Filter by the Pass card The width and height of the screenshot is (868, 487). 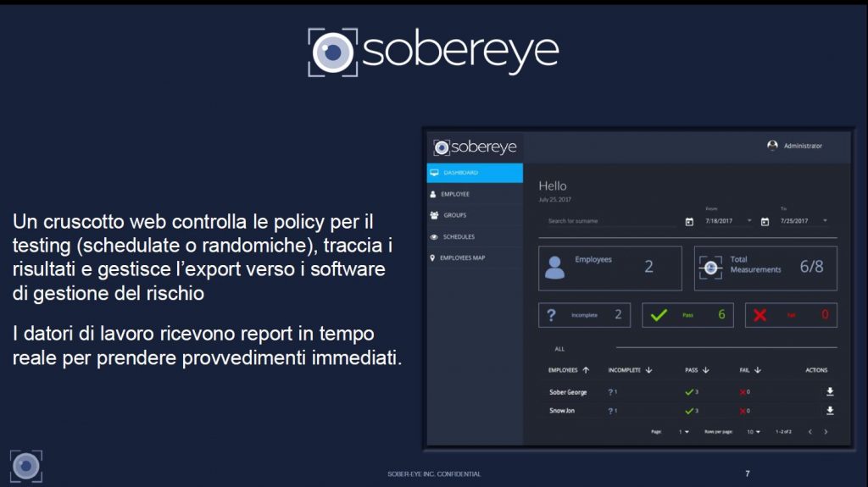687,315
